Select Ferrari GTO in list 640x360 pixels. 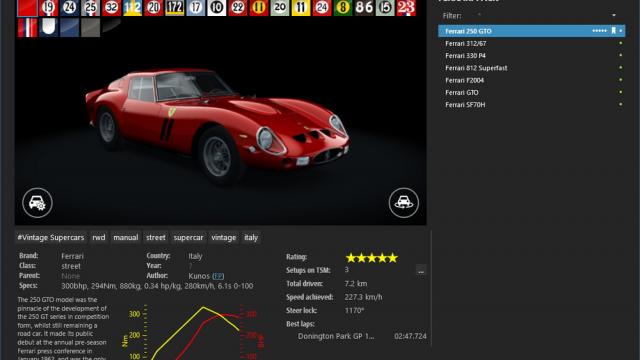(x=531, y=92)
